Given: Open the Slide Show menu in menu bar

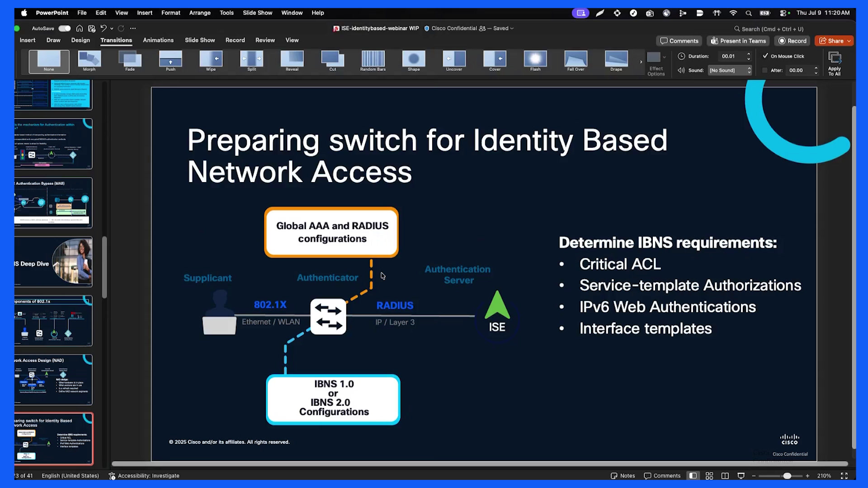Looking at the screenshot, I should (257, 13).
